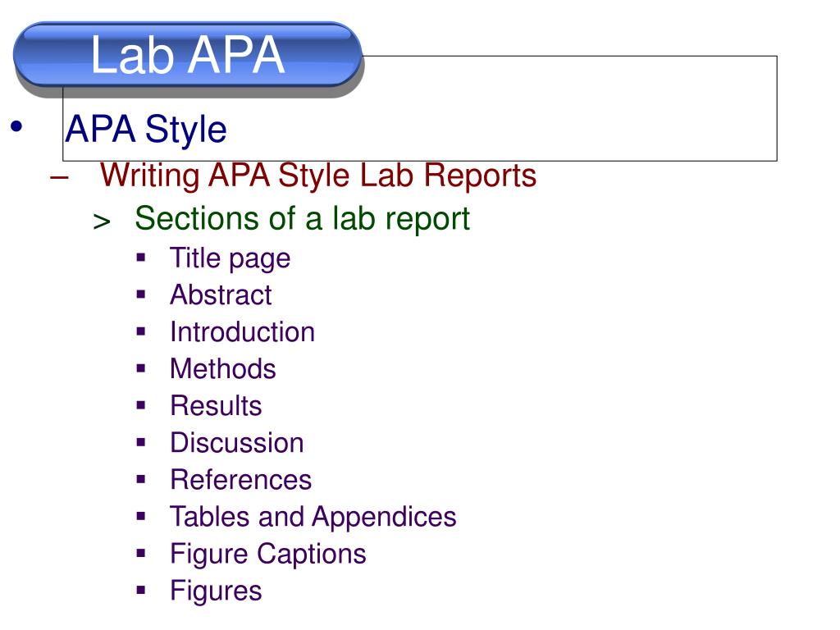This screenshot has height=630, width=840.
Task: Click the dash bullet before Writing APA Style
Action: [59, 177]
